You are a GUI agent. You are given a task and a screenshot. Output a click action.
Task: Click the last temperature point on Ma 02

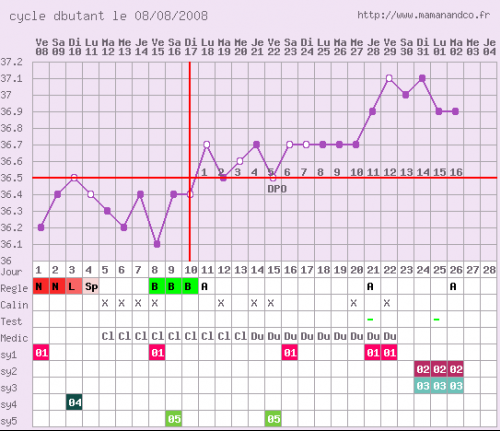[x=456, y=111]
